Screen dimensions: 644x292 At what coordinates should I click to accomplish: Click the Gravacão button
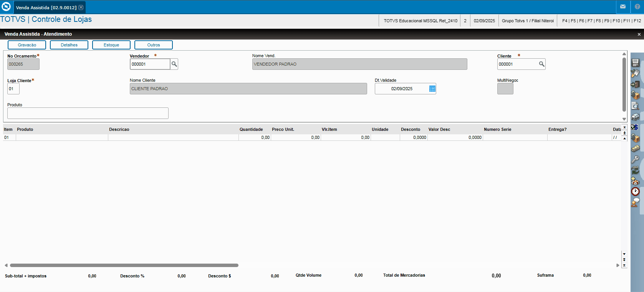27,45
